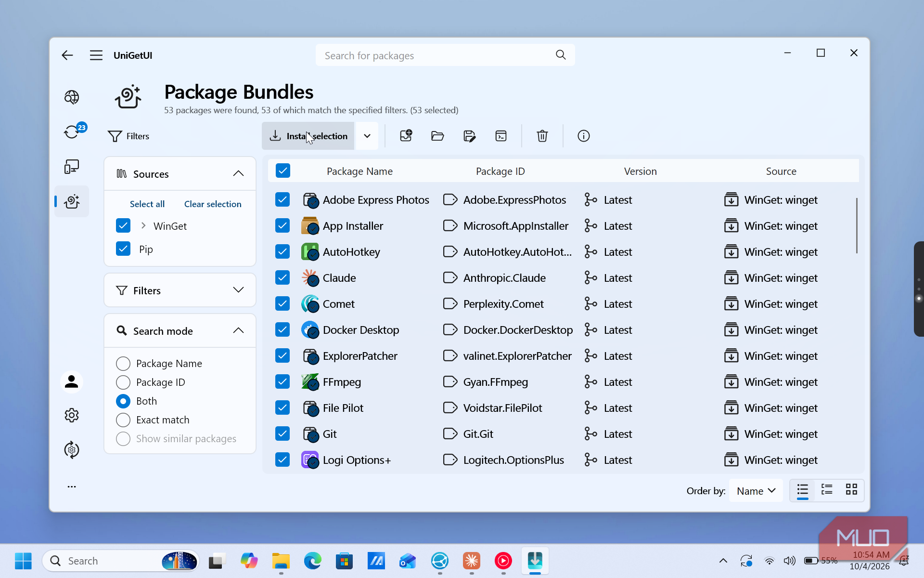Click the package list vertical scrollbar

point(857,225)
